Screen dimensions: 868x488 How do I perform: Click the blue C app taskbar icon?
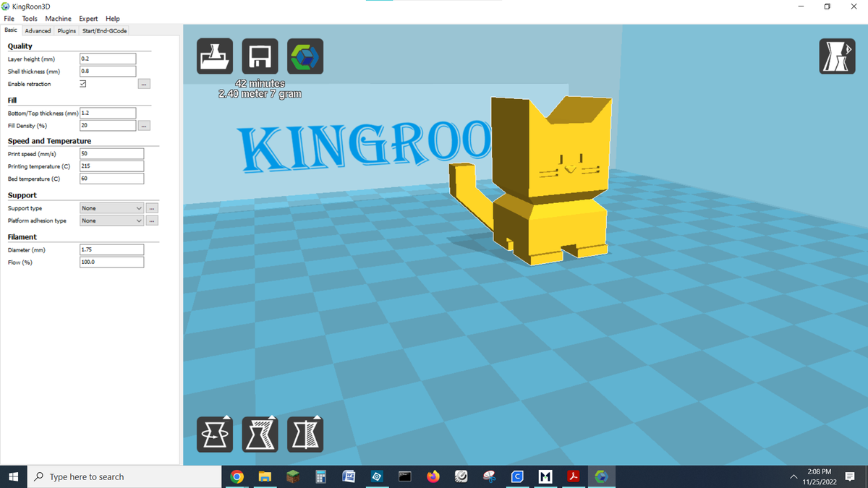pos(518,476)
